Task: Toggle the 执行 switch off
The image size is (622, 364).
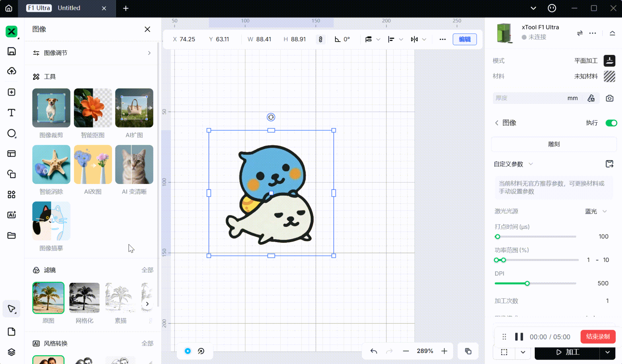Action: [611, 123]
